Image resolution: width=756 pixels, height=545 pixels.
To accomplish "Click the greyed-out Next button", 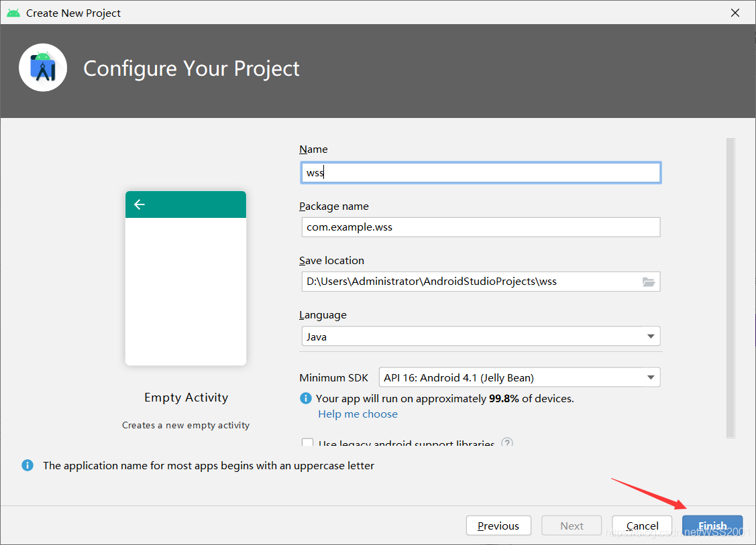I will 572,526.
